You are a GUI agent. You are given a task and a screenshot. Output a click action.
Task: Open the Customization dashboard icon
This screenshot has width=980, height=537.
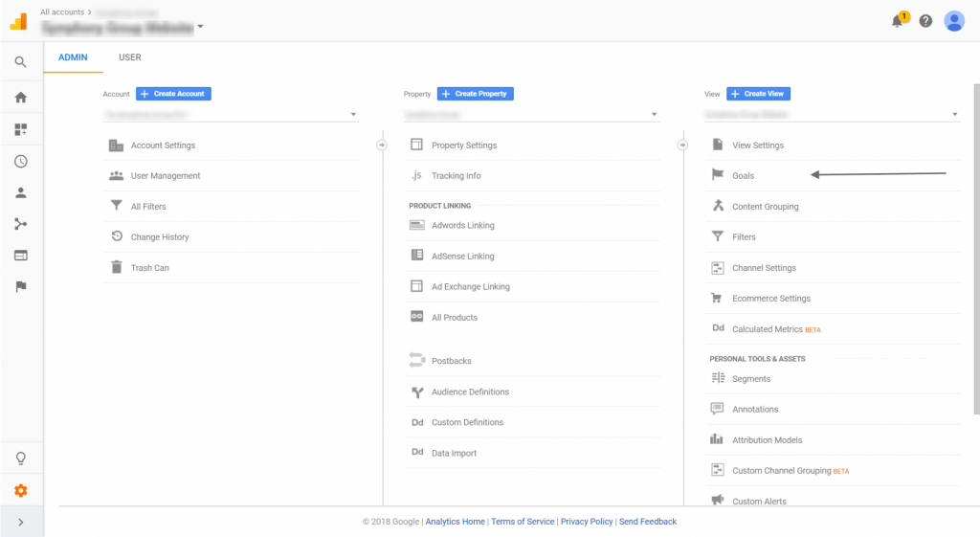coord(20,129)
